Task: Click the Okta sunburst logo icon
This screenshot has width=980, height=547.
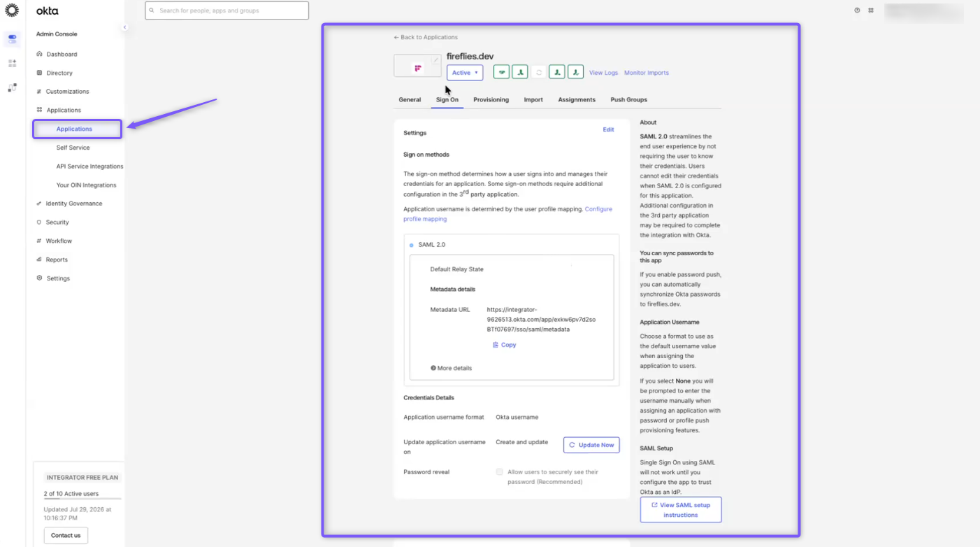Action: click(12, 10)
